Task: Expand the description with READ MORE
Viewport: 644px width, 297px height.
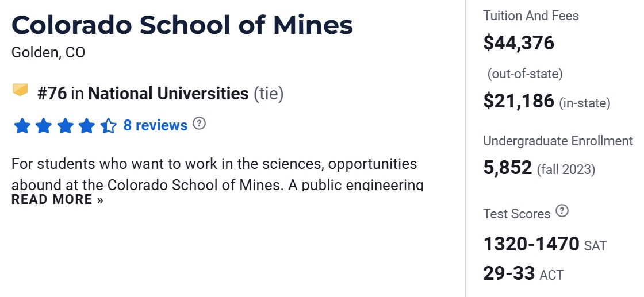Action: pos(57,200)
